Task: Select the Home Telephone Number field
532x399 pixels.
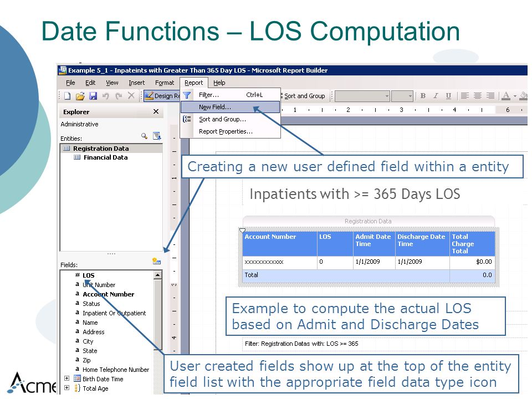Action: point(116,370)
